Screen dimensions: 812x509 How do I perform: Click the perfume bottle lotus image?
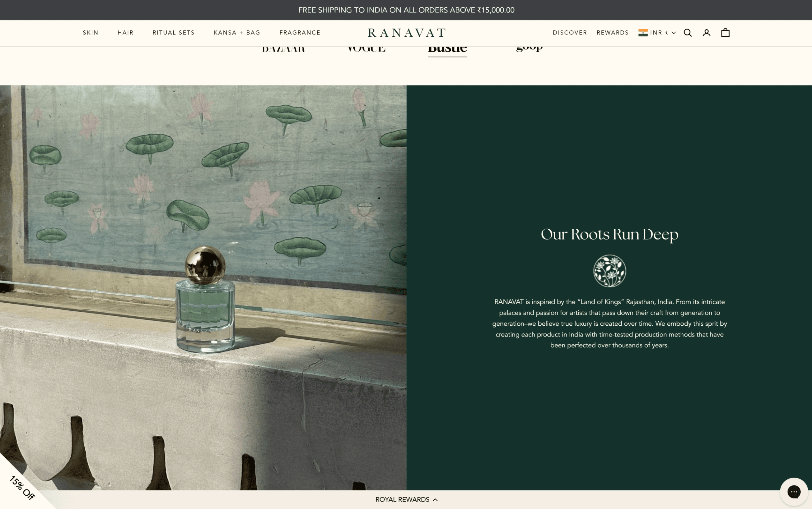[203, 287]
